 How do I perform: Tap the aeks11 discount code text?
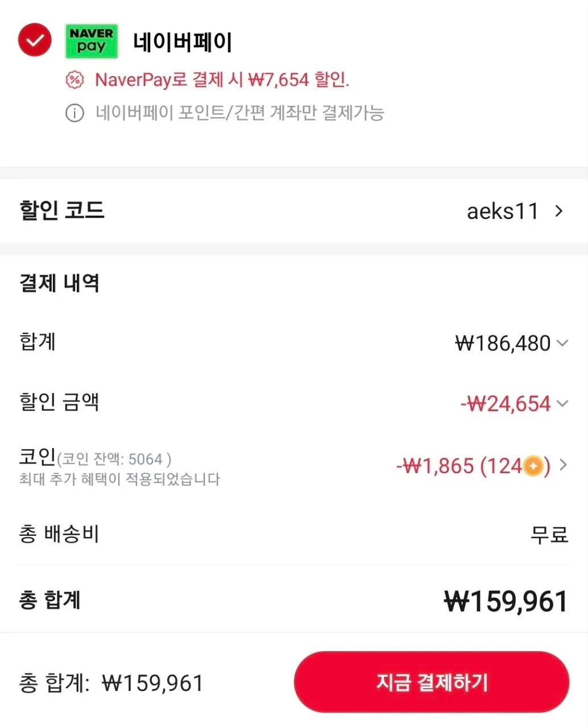coord(502,212)
